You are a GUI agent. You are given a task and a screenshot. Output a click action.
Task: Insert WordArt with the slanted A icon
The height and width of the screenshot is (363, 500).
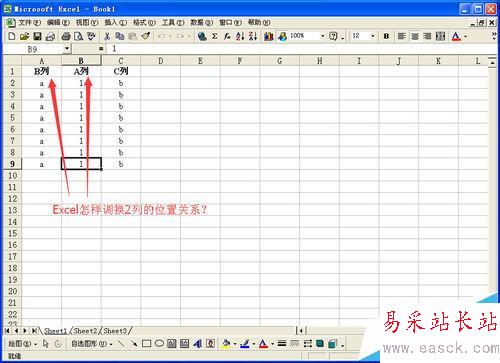[x=198, y=343]
